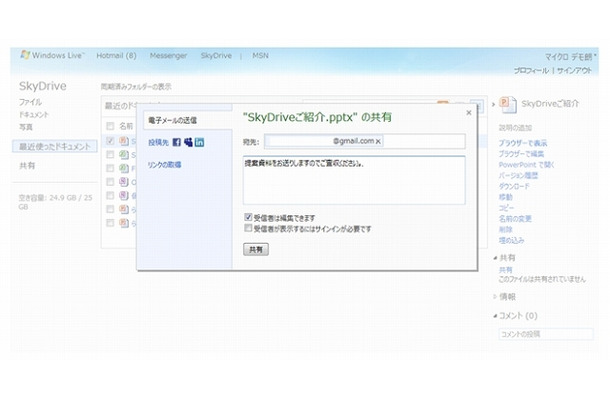Click the SkyDriveご紹介 file title
This screenshot has width=610, height=400.
[x=550, y=104]
